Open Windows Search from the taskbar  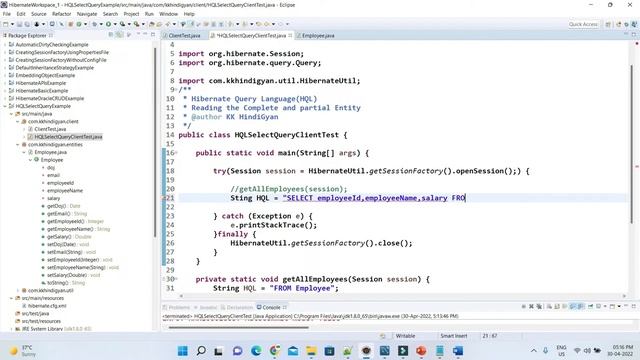(x=201, y=351)
